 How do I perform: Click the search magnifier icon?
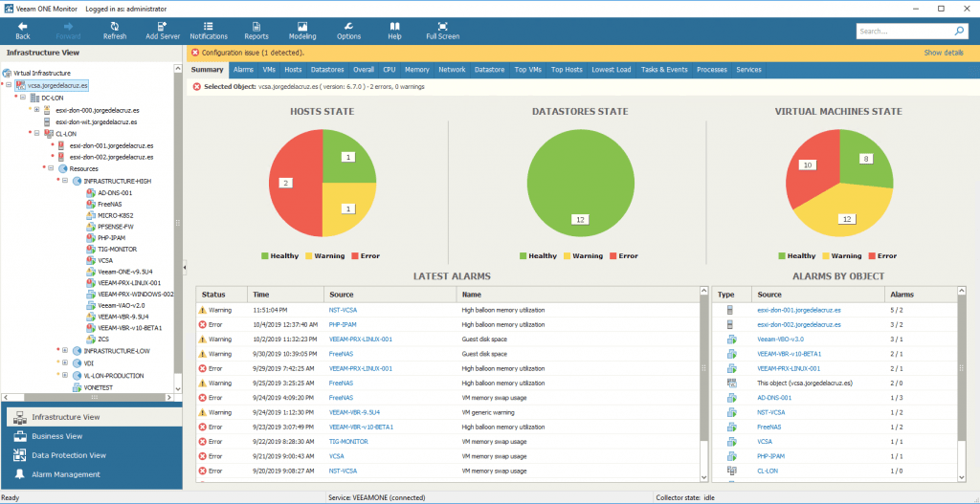click(x=959, y=32)
